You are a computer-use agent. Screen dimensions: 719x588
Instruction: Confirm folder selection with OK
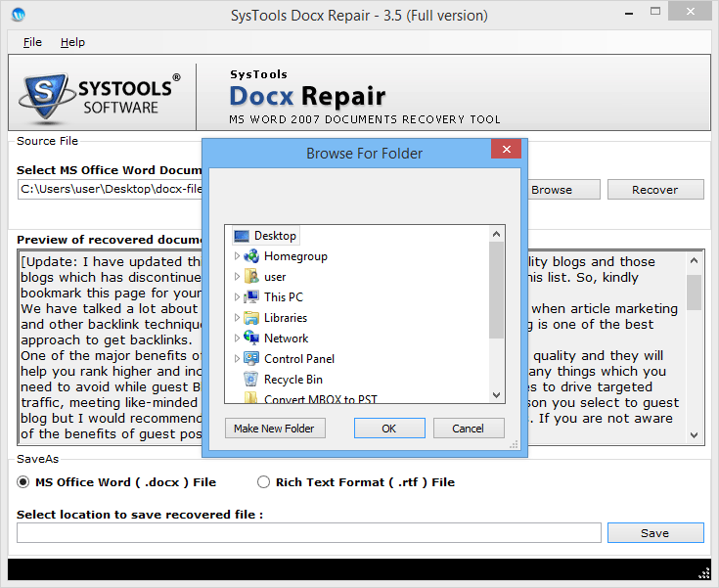pyautogui.click(x=389, y=429)
